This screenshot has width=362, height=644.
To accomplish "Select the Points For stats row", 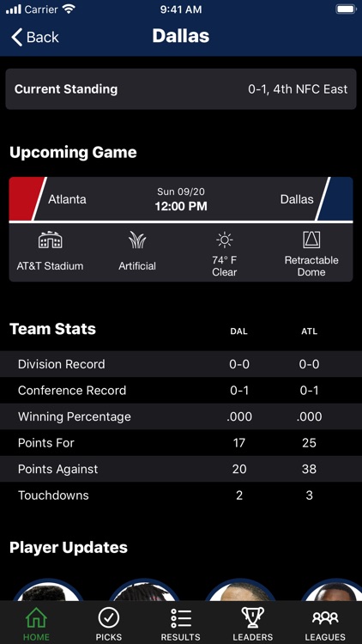I will 181,443.
